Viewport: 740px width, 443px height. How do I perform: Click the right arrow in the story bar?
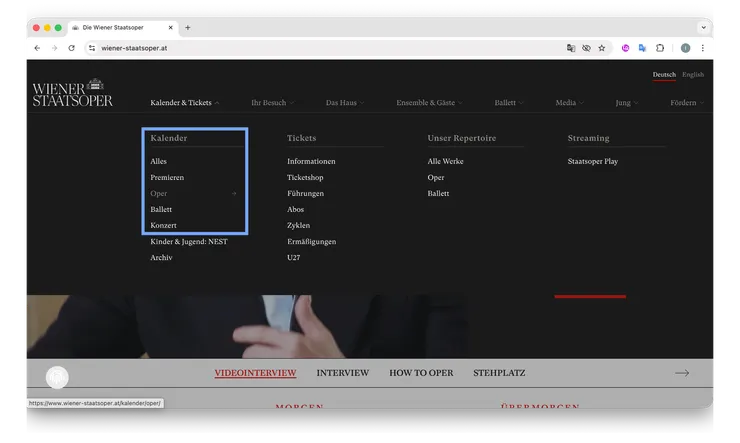click(682, 373)
